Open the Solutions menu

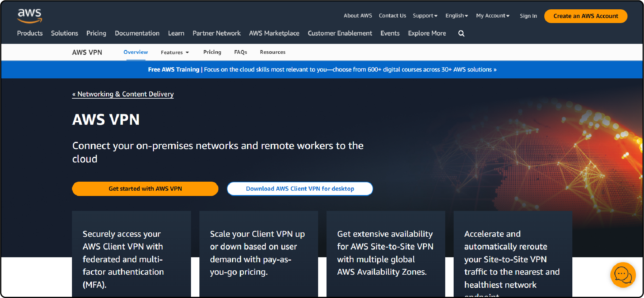point(64,33)
